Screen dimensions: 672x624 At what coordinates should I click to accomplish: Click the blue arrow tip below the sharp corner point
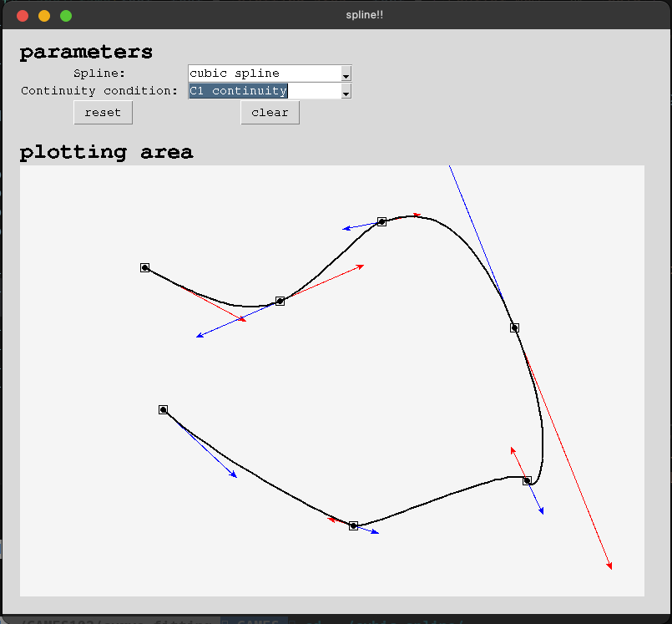click(x=543, y=513)
